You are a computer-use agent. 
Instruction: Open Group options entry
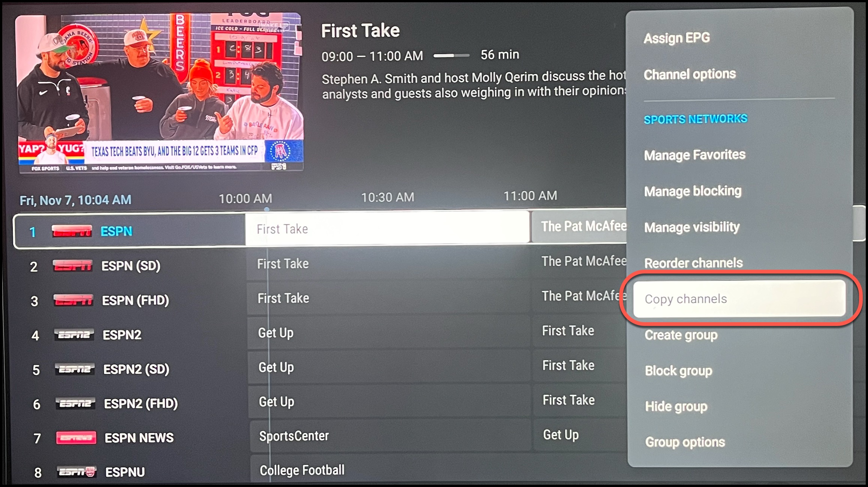point(685,442)
